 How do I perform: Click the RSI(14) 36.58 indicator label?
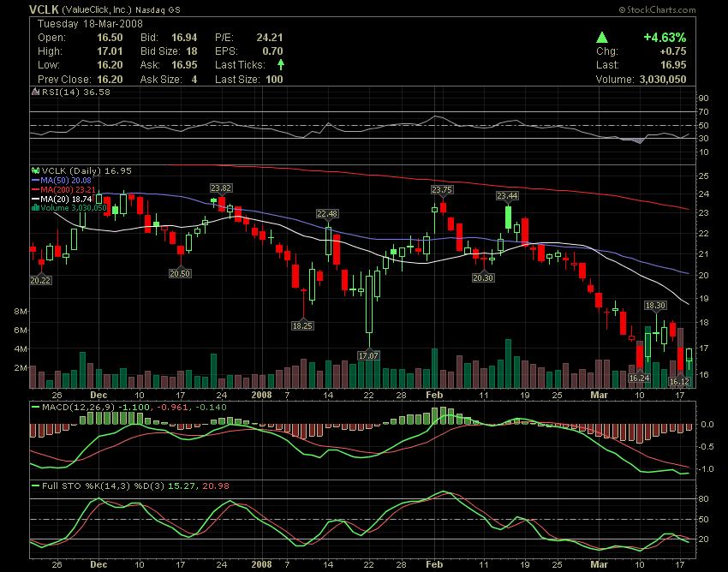coord(76,92)
